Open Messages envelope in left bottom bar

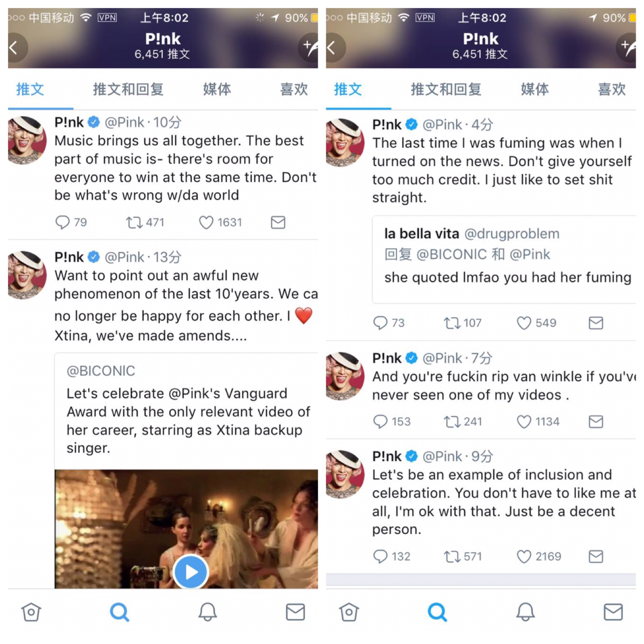coord(295,612)
